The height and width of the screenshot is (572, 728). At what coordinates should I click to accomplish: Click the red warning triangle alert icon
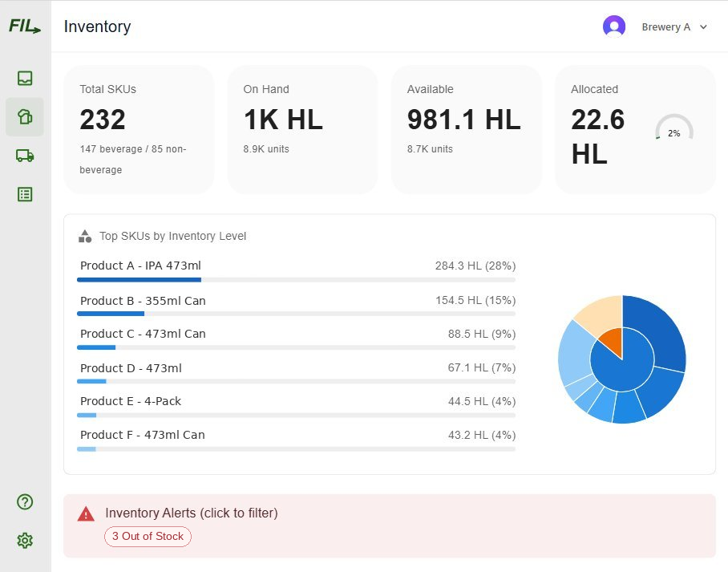coord(86,514)
